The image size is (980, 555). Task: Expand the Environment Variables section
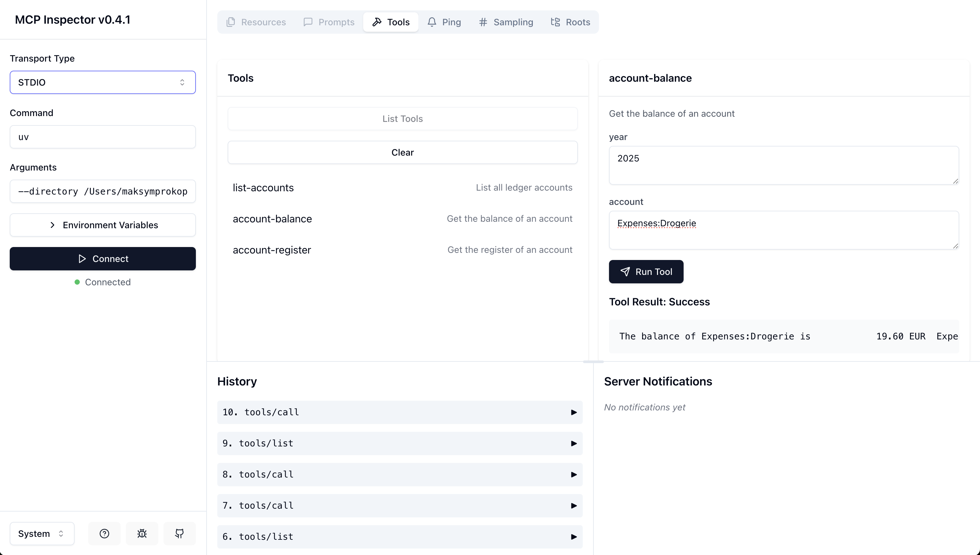pyautogui.click(x=102, y=225)
